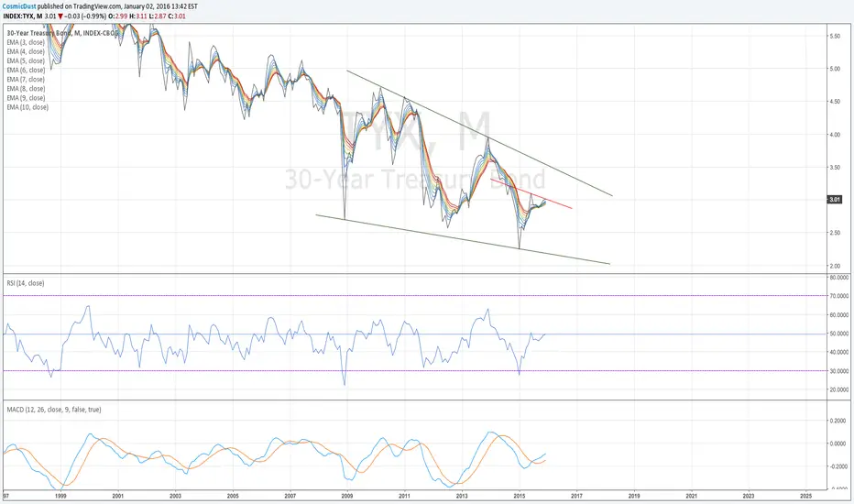
Task: Select the EMA (9, close) legend entry
Action: (x=26, y=98)
